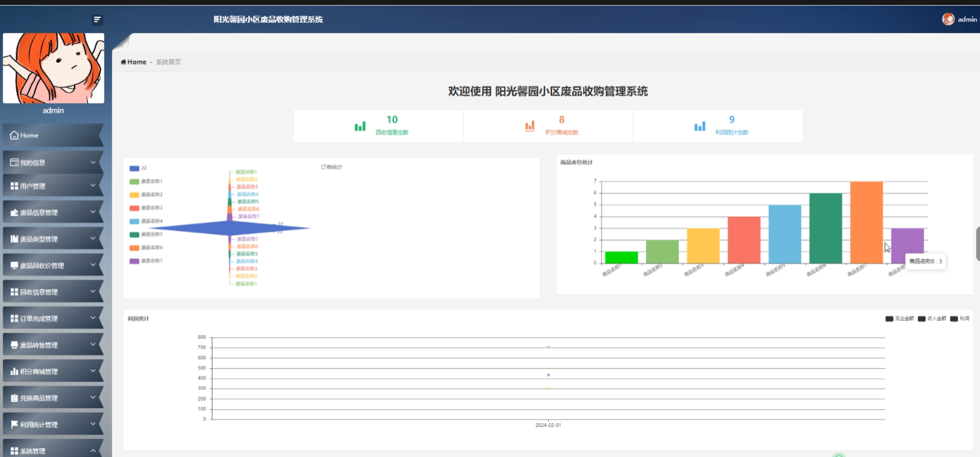Image resolution: width=980 pixels, height=457 pixels.
Task: Open the Home sidebar menu item
Action: coord(53,135)
